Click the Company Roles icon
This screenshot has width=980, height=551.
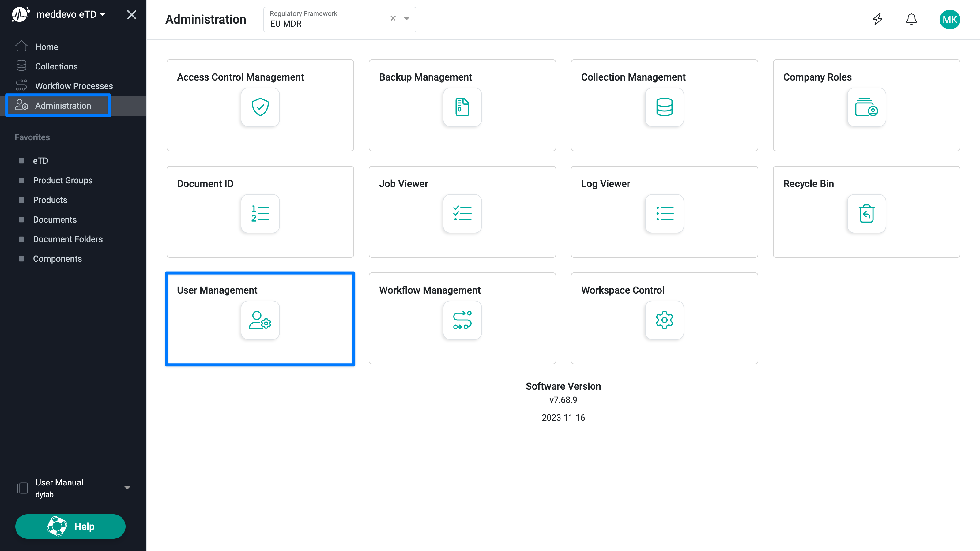coord(866,107)
